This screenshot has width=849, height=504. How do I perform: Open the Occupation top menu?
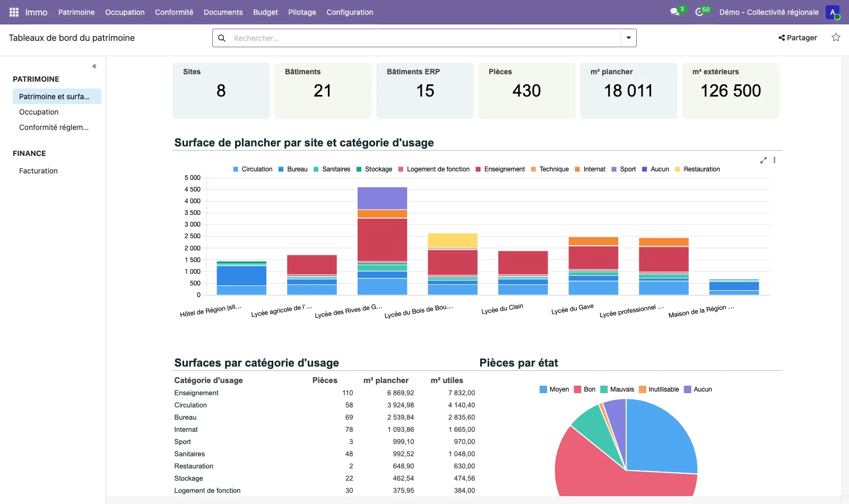(125, 12)
